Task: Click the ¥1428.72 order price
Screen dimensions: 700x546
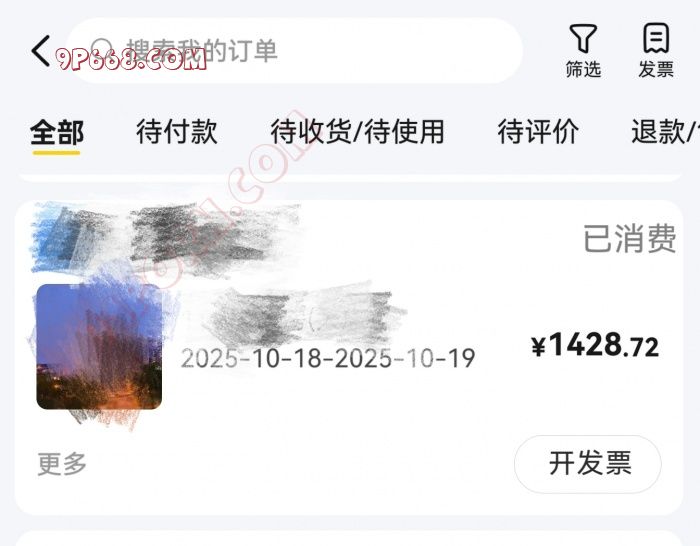Action: (x=595, y=345)
